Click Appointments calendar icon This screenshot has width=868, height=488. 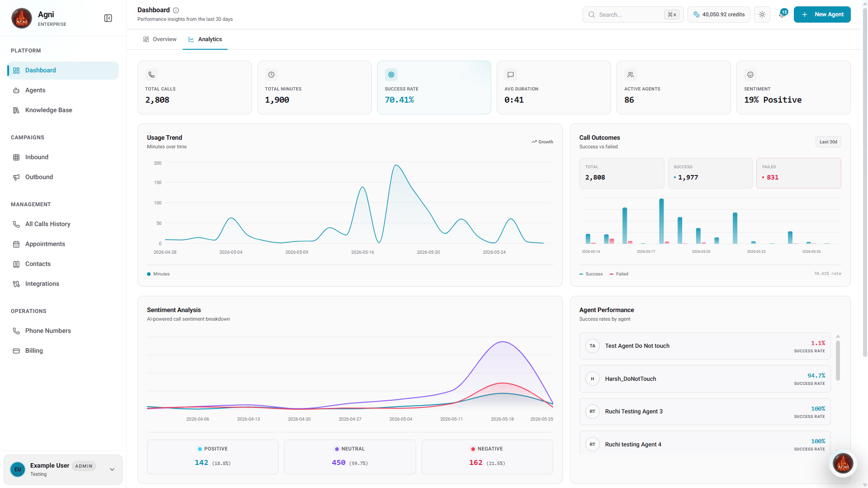[x=16, y=244]
